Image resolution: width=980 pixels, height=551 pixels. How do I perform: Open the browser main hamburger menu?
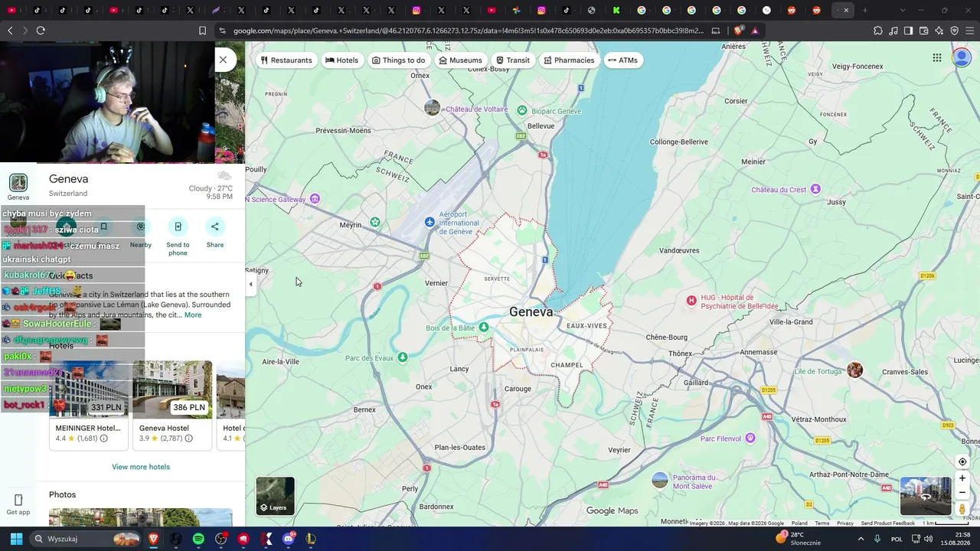coord(970,31)
